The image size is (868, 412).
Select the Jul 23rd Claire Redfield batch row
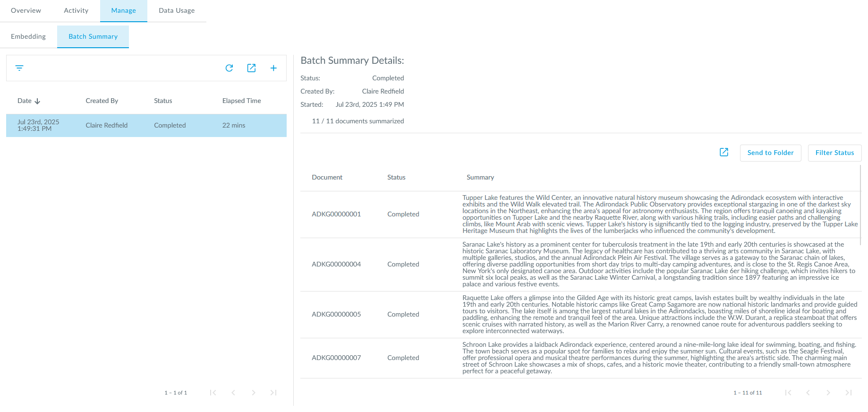pyautogui.click(x=146, y=125)
